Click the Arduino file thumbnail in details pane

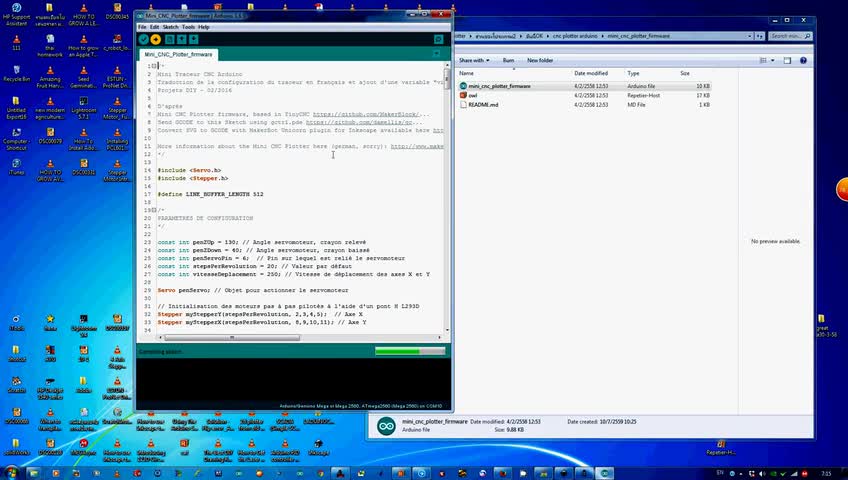pos(386,426)
